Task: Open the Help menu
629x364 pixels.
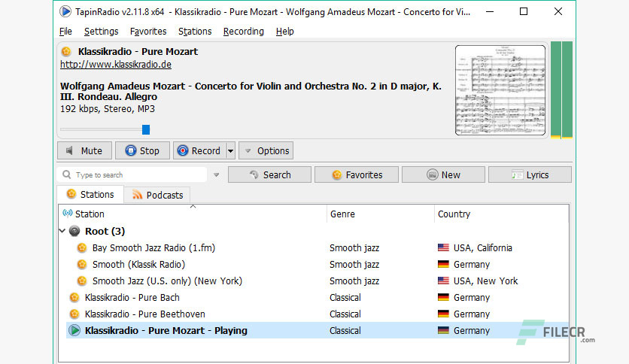Action: (x=285, y=32)
